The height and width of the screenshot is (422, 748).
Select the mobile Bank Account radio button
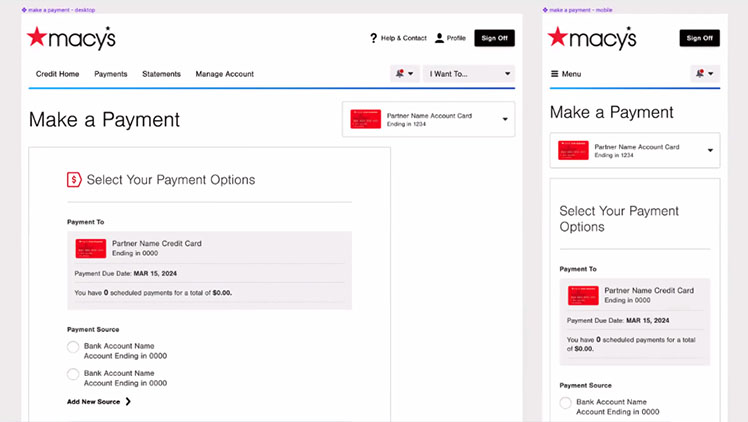566,403
